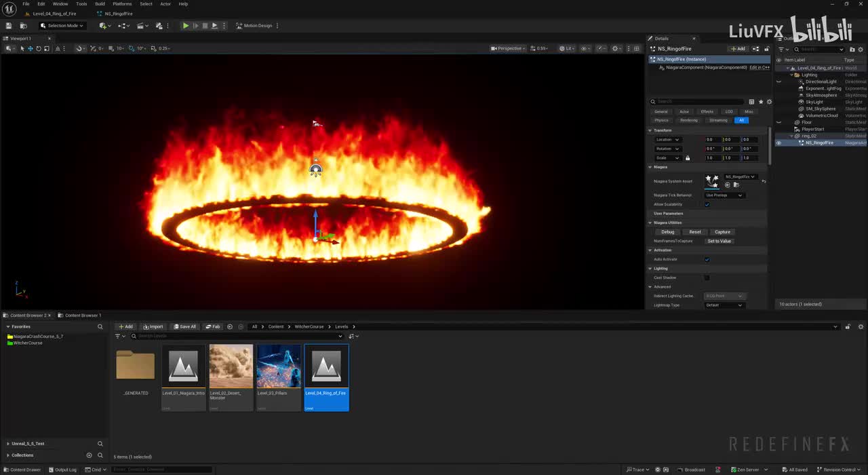The image size is (868, 475).
Task: Select the translate gizmo tool in viewport
Action: (30, 49)
